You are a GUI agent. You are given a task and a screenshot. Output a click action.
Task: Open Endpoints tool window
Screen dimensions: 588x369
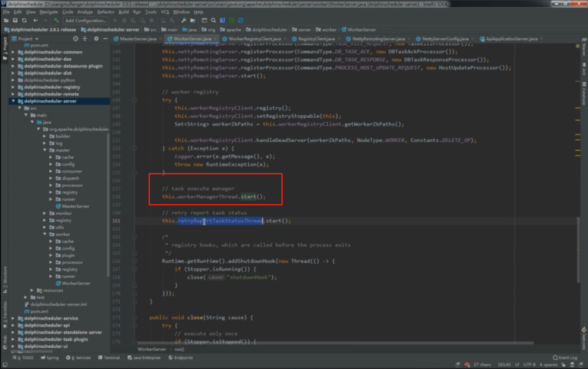click(x=181, y=358)
